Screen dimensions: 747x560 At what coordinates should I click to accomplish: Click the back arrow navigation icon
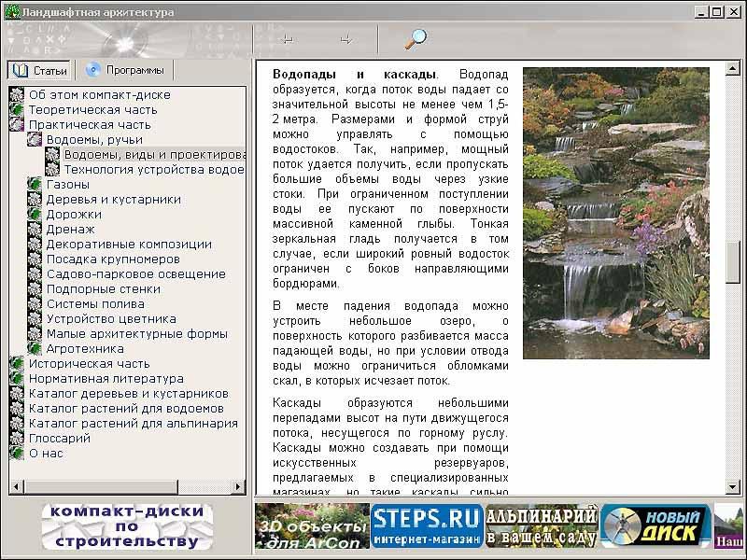click(x=288, y=39)
